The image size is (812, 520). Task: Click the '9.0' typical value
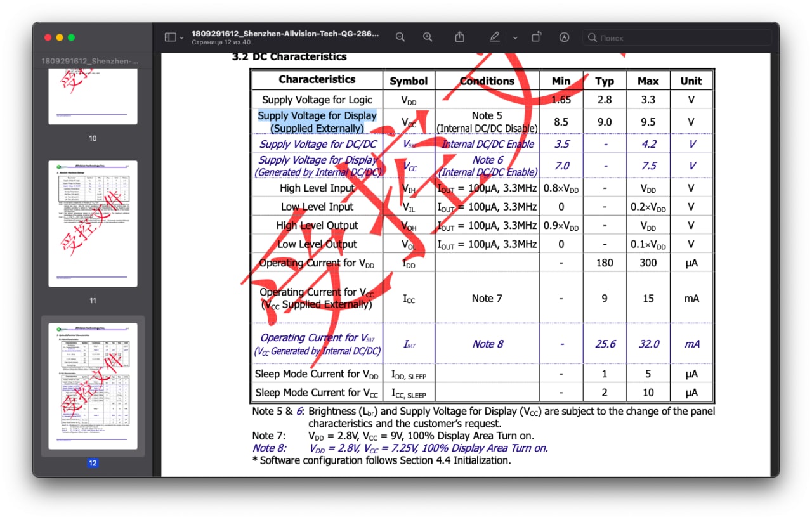605,122
